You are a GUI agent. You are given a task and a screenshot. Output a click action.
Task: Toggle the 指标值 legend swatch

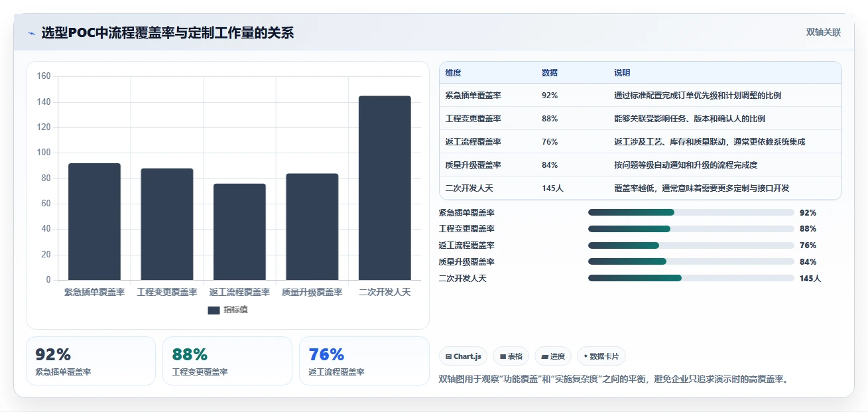point(214,310)
